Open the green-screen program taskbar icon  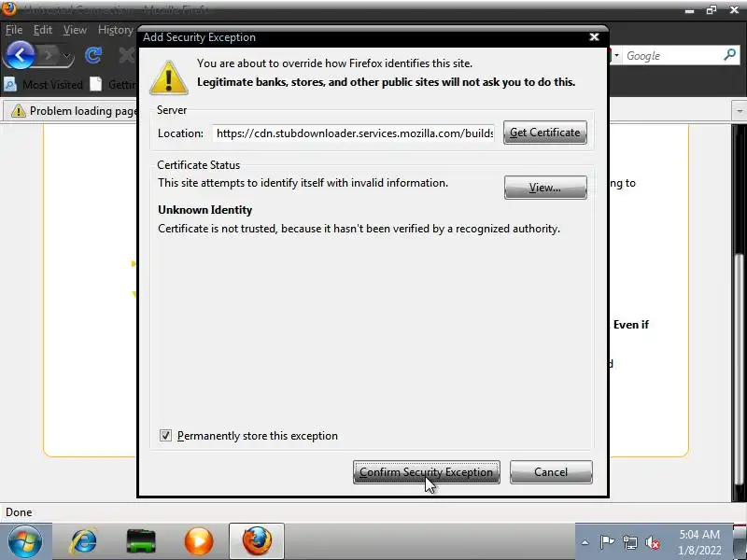(141, 541)
